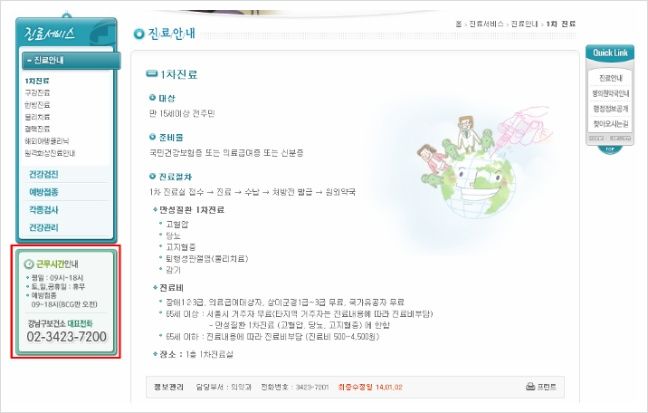The image size is (648, 413).
Task: Open 찾아오시는길 in the Quick Link panel
Action: click(610, 124)
